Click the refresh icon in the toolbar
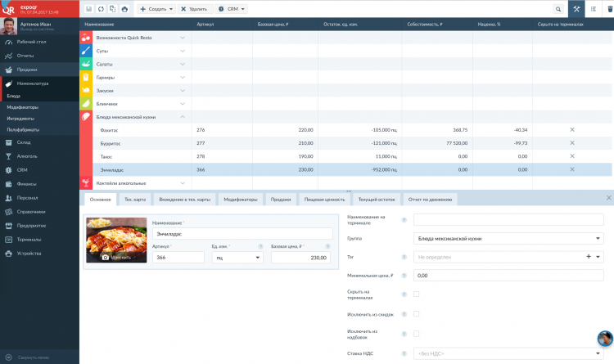The height and width of the screenshot is (364, 614). (x=100, y=9)
